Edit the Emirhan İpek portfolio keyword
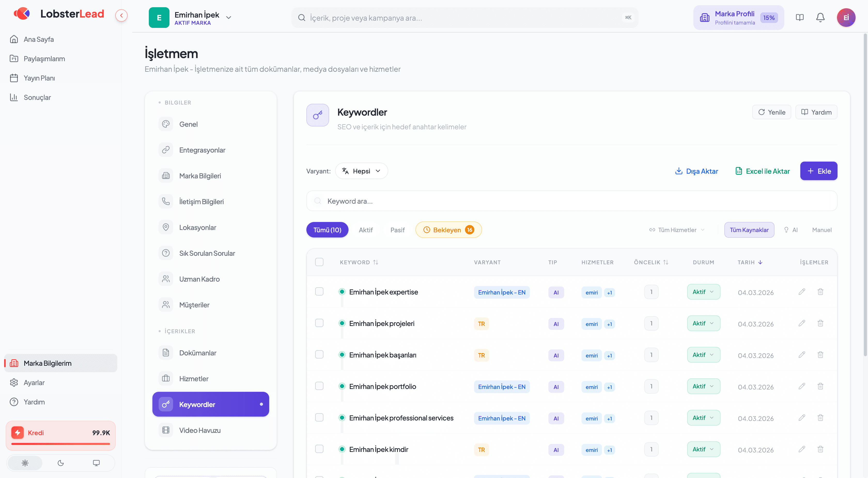 point(802,386)
